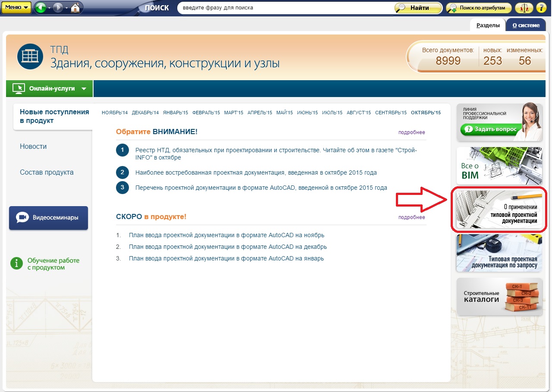This screenshot has height=392, width=552.
Task: Click the search phrase input field
Action: [285, 8]
